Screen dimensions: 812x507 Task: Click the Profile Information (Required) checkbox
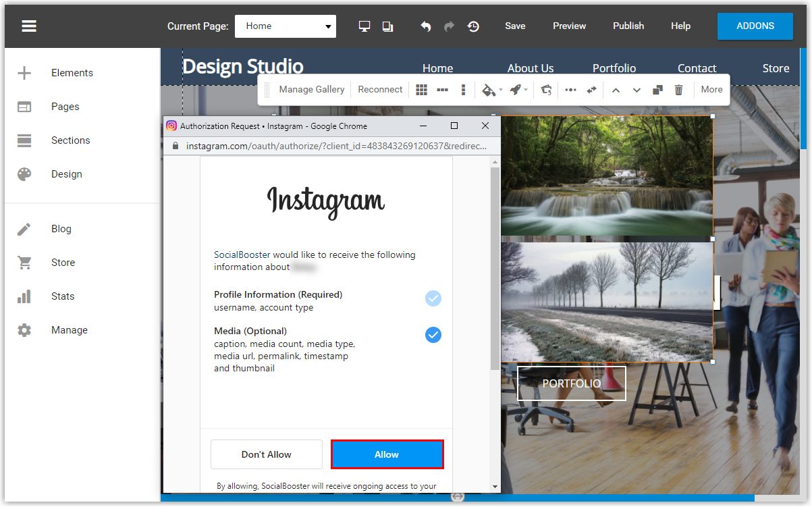pos(433,298)
